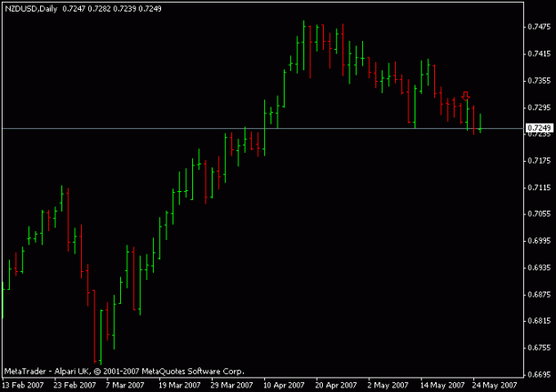This screenshot has height=392, width=556.
Task: Click the 0.7175 price axis label
Action: coord(539,161)
